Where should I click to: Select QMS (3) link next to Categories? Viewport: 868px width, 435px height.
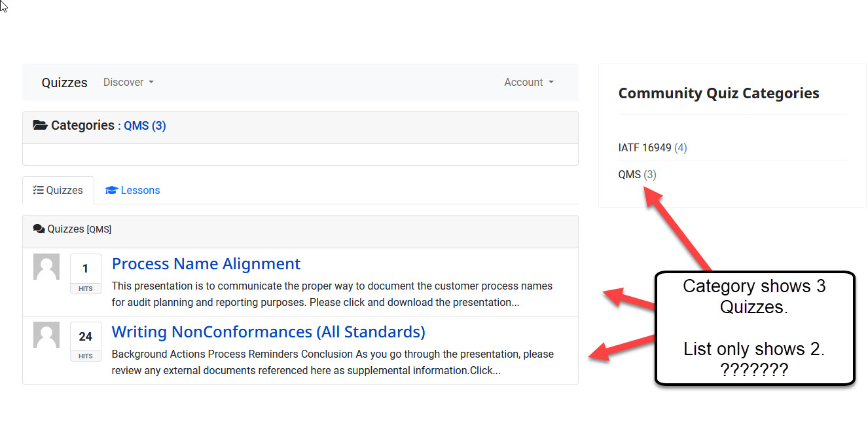tap(145, 126)
